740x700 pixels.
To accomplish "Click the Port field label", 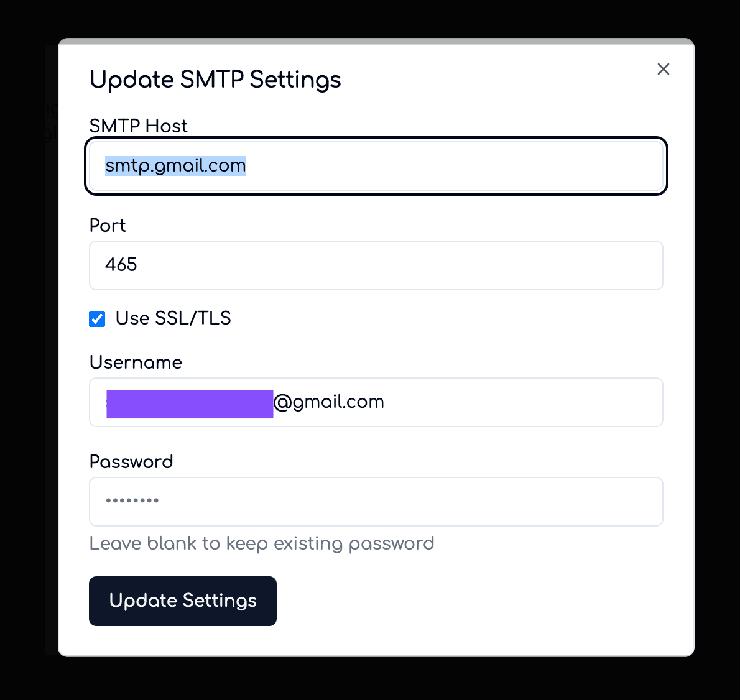I will [x=108, y=226].
